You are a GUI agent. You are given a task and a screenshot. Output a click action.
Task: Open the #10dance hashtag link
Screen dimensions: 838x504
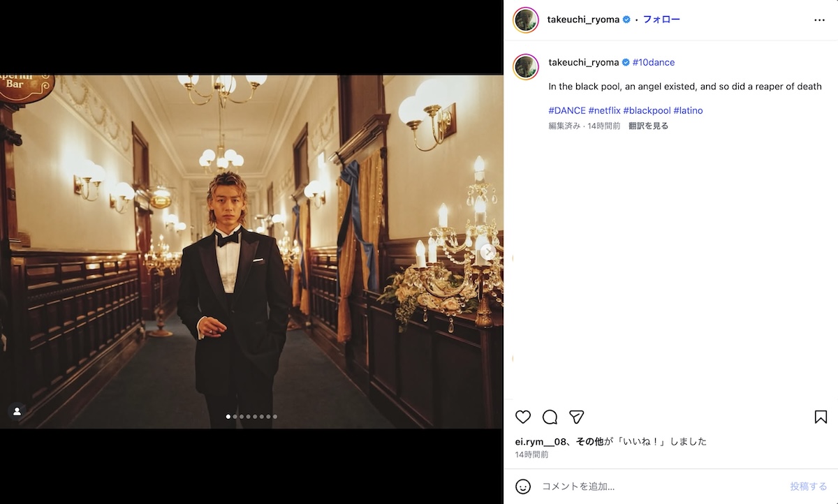point(654,62)
